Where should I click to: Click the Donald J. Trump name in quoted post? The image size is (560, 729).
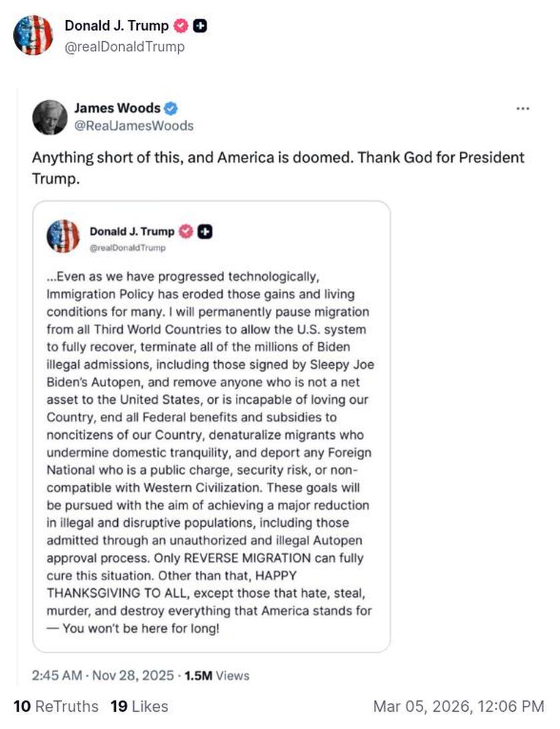pos(132,231)
